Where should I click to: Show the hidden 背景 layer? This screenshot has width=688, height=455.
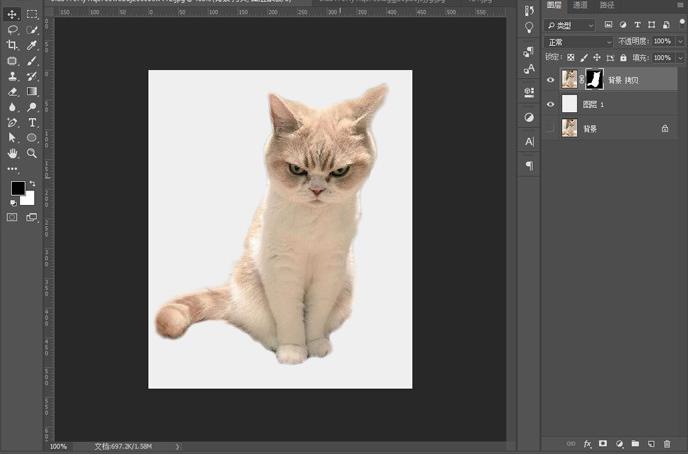click(x=550, y=129)
